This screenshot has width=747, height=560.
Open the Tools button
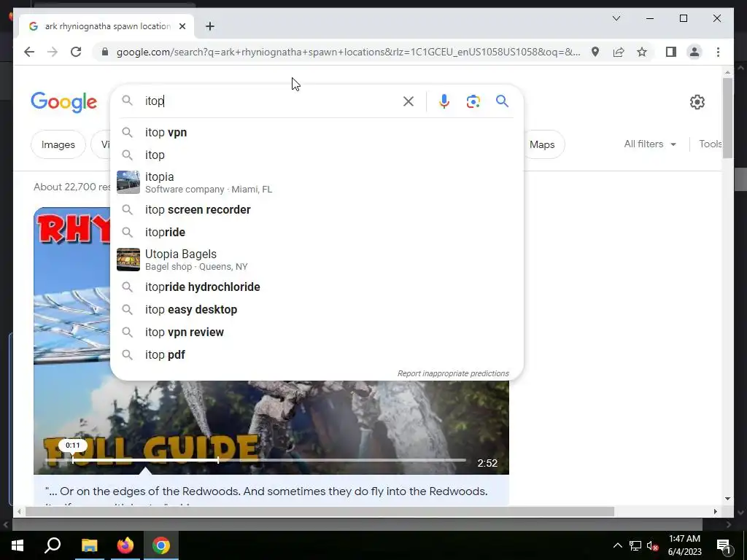(x=710, y=144)
